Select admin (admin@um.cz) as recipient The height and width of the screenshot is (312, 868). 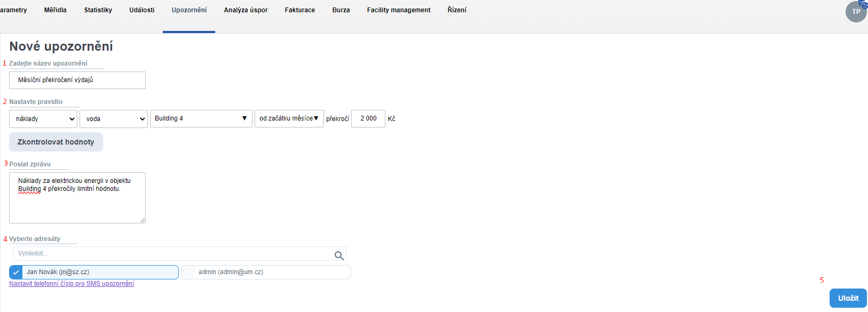pyautogui.click(x=188, y=272)
